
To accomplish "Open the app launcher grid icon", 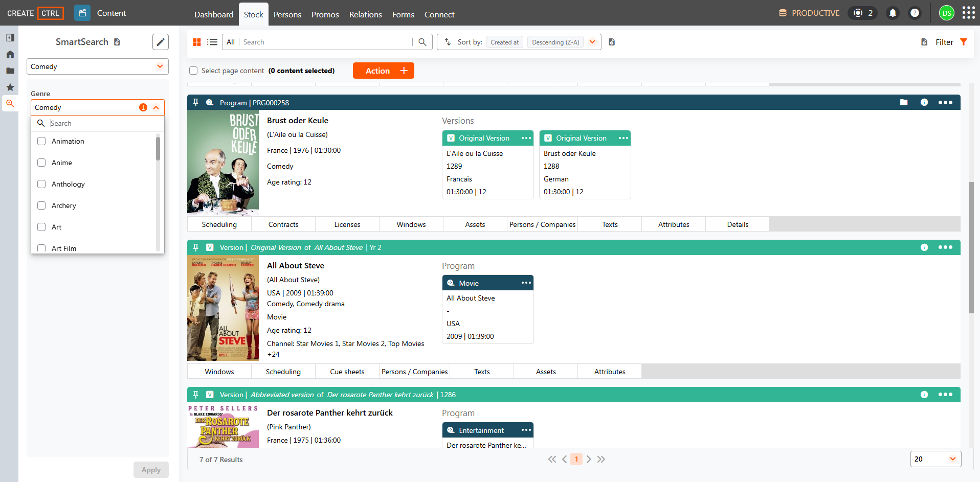I will coord(968,13).
